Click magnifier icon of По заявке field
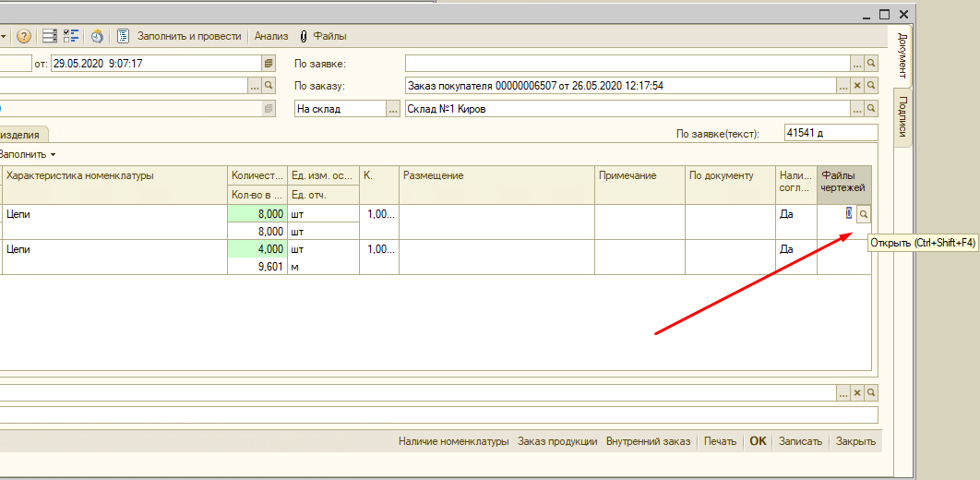980x480 pixels. (x=871, y=63)
